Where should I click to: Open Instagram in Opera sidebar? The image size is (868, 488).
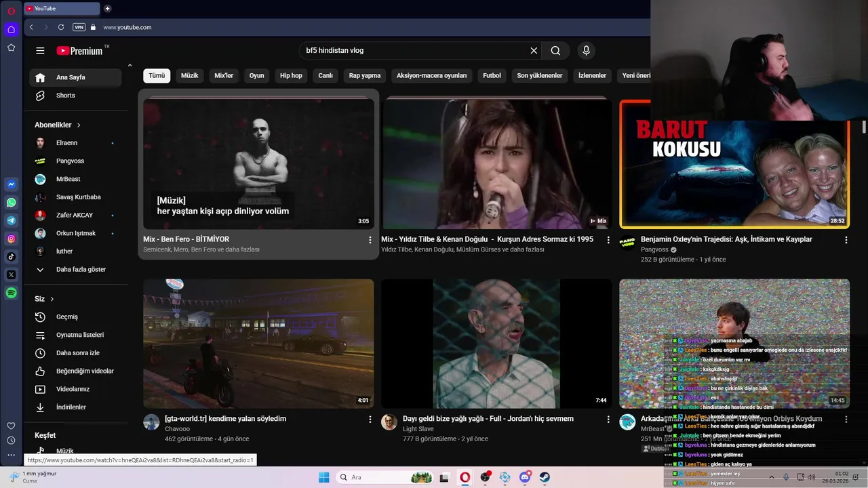pyautogui.click(x=11, y=239)
